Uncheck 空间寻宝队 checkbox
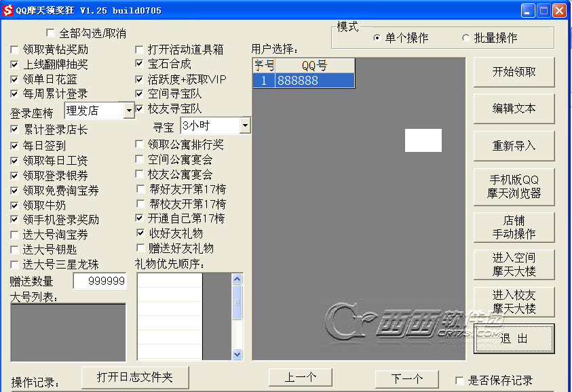The width and height of the screenshot is (572, 392). click(139, 94)
